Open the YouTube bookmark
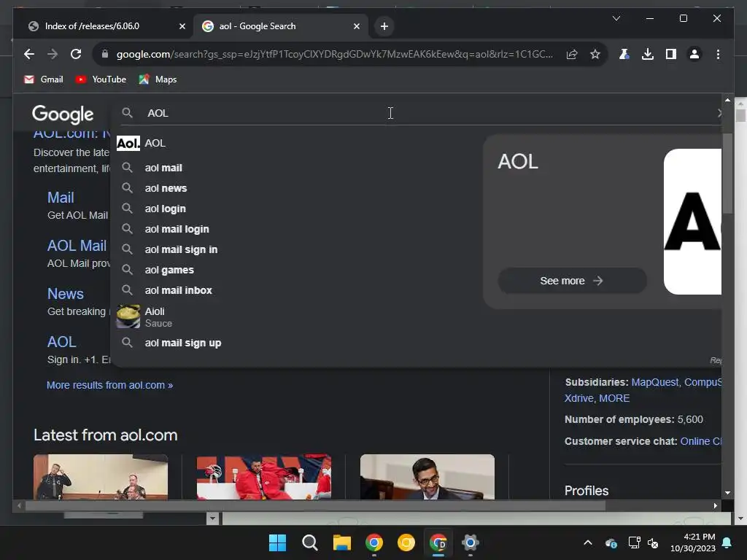 point(101,79)
